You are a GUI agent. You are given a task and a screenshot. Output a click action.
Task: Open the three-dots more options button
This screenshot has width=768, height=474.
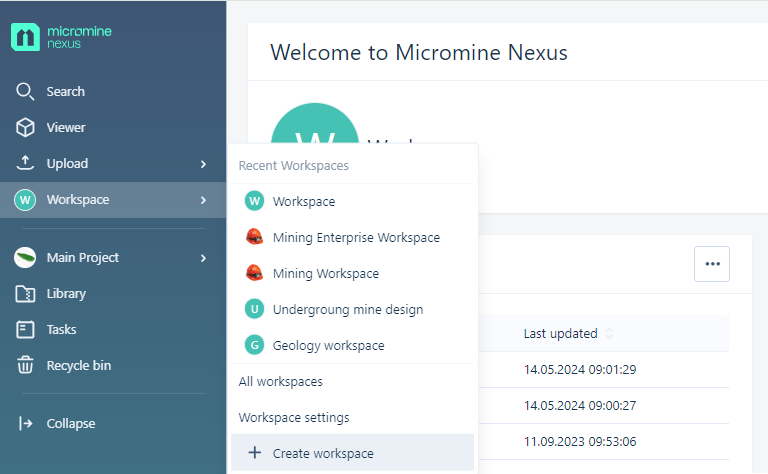712,264
